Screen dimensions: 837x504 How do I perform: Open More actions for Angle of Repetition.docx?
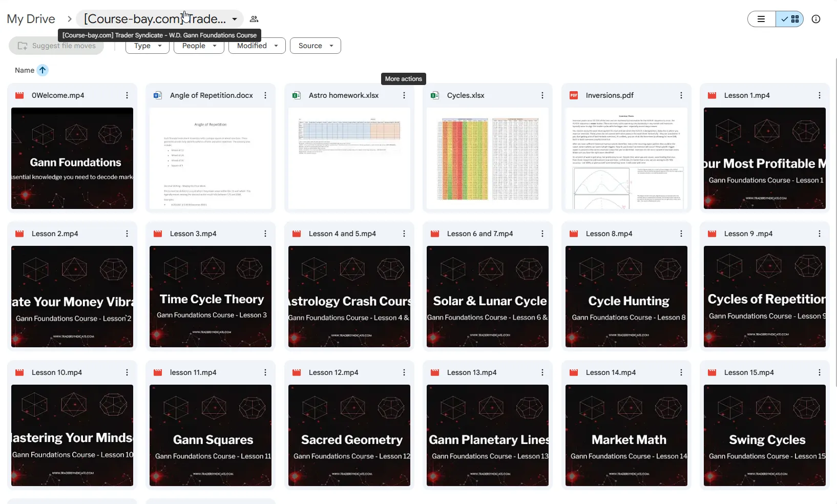(x=265, y=95)
